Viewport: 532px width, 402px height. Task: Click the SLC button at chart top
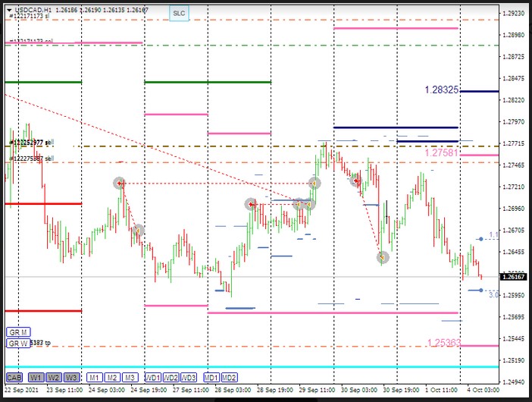[178, 13]
